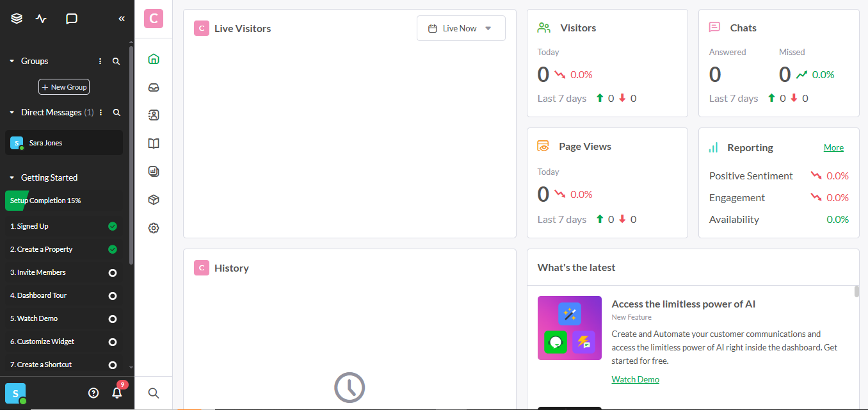Collapse the sidebar with double chevron
The height and width of the screenshot is (410, 868).
(122, 19)
